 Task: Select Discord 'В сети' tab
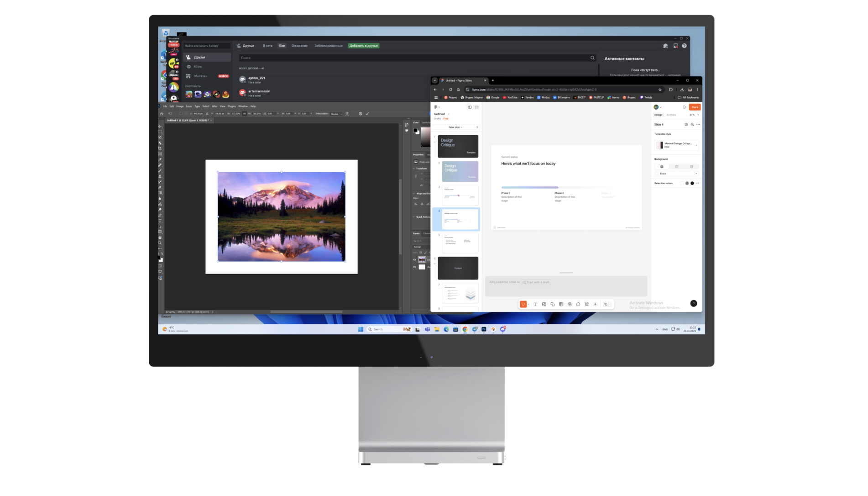[x=267, y=46]
